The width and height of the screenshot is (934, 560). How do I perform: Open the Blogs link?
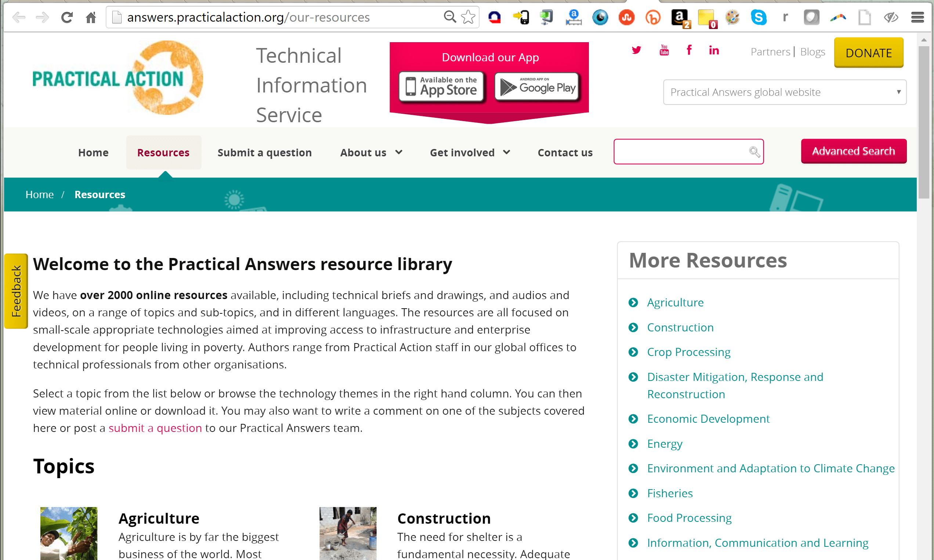(812, 52)
